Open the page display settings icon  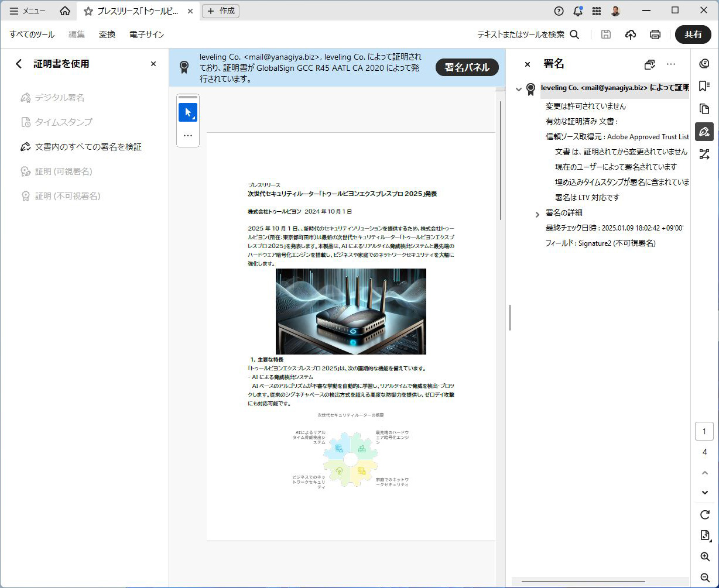704,535
